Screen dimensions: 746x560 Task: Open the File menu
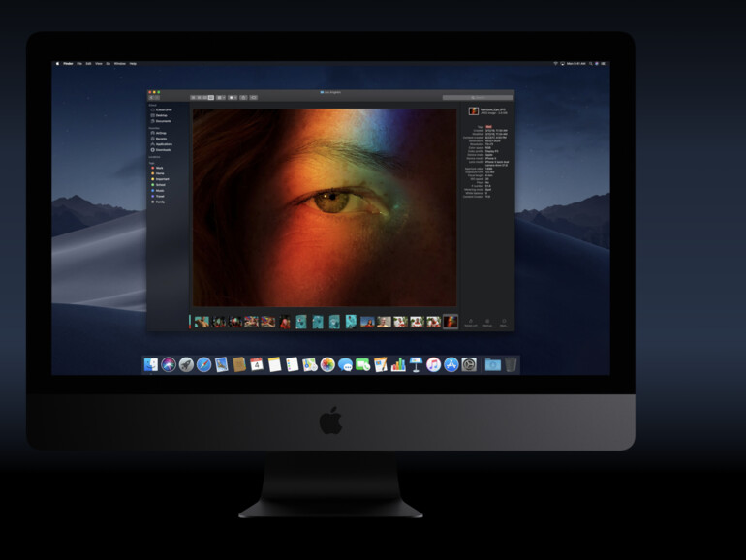click(79, 63)
